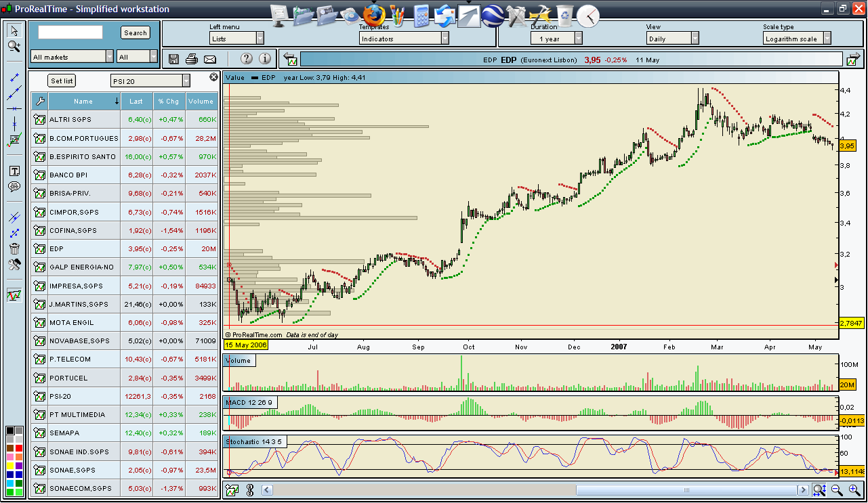Screen dimensions: 868x503
Task: Open help with the question mark icon
Action: click(246, 59)
